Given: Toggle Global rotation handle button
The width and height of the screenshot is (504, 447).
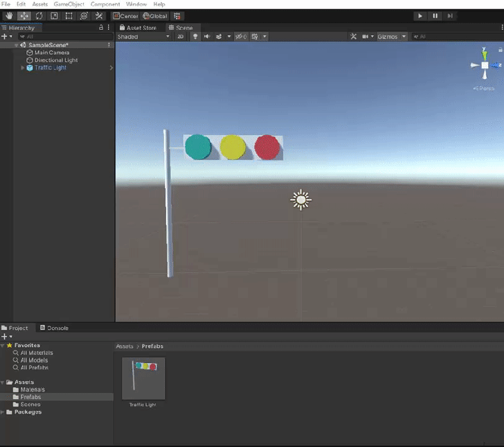Looking at the screenshot, I should click(154, 16).
